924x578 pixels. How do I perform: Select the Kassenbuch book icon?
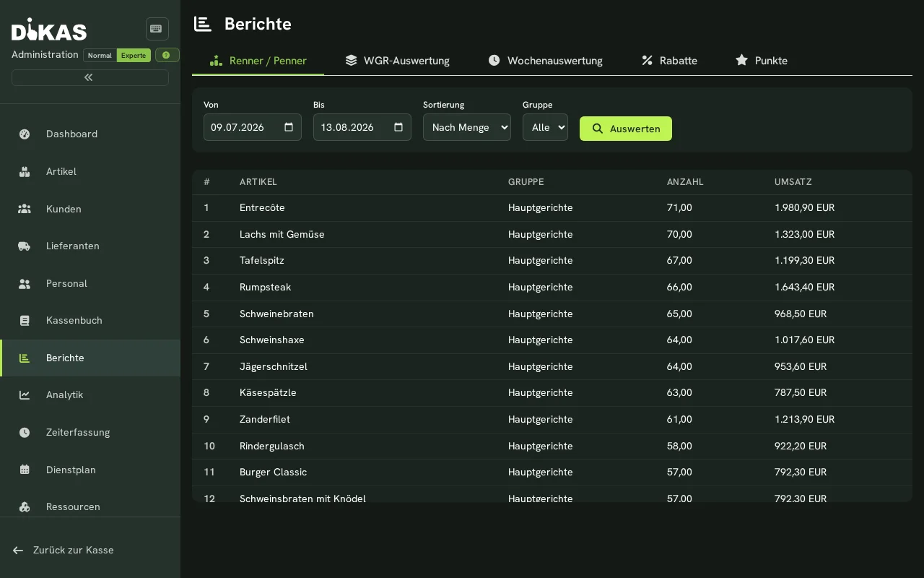[25, 320]
